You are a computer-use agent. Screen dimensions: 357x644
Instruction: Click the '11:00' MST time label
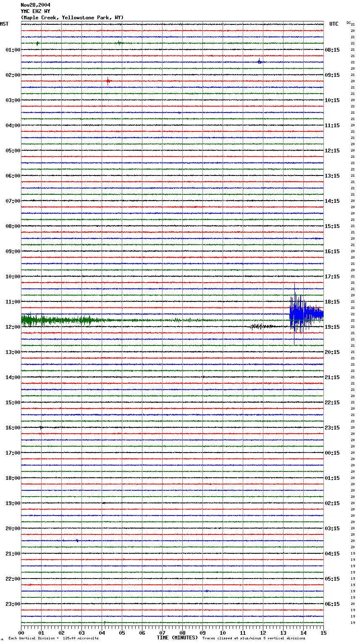tap(13, 302)
